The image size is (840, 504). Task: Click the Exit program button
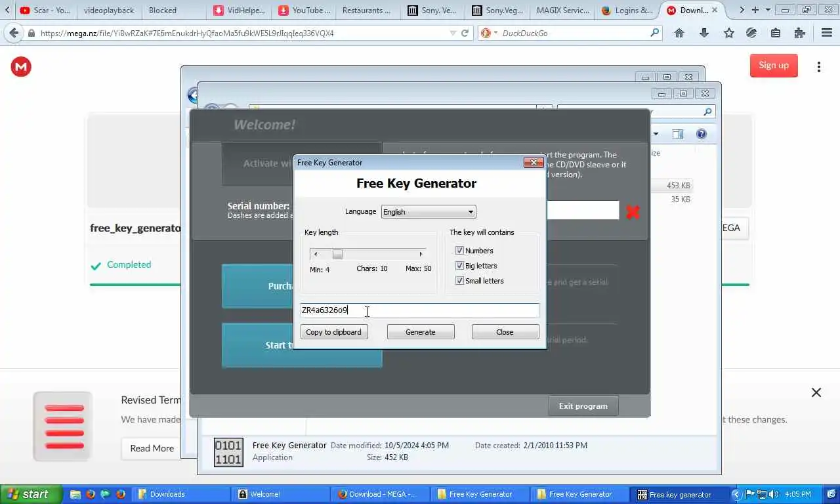(x=583, y=406)
